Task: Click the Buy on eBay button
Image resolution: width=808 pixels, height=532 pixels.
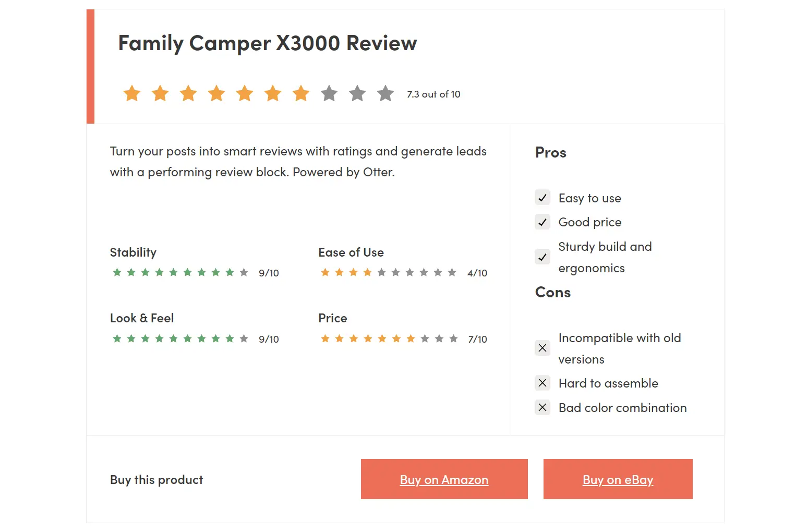Action: coord(618,479)
